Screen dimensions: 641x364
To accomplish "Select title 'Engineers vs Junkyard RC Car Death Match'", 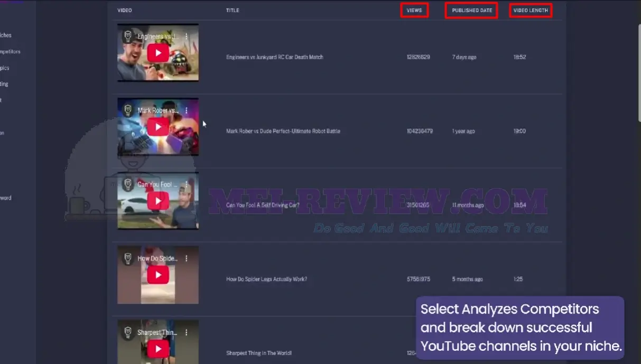I will click(275, 57).
